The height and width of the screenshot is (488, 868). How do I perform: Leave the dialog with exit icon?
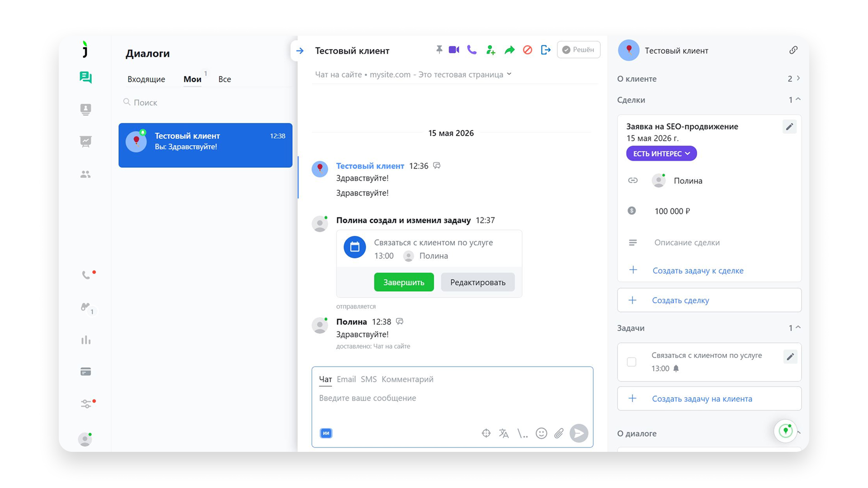[x=546, y=50]
